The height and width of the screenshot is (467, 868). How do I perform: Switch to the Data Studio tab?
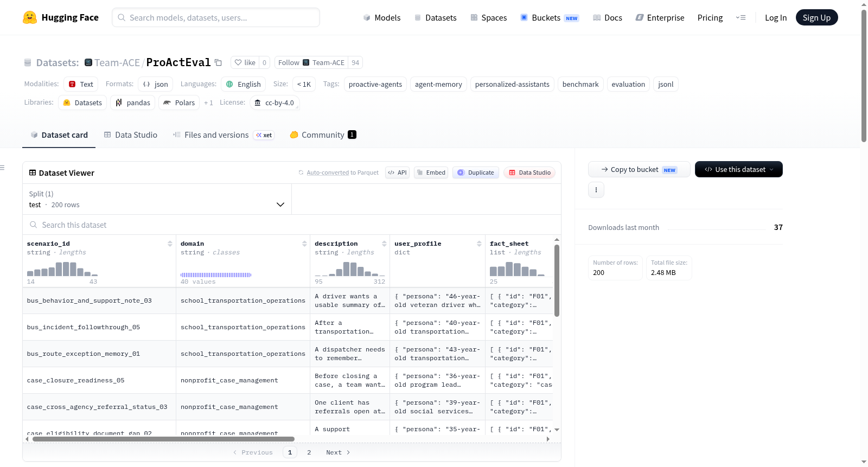click(x=131, y=135)
